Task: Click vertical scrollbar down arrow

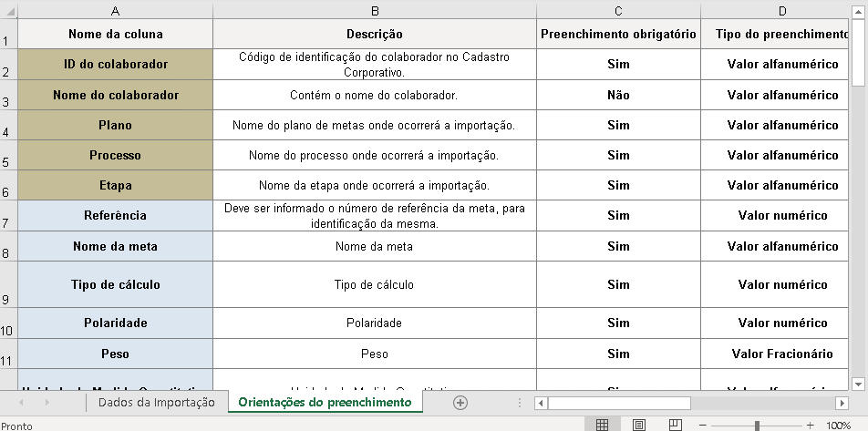Action: 858,384
